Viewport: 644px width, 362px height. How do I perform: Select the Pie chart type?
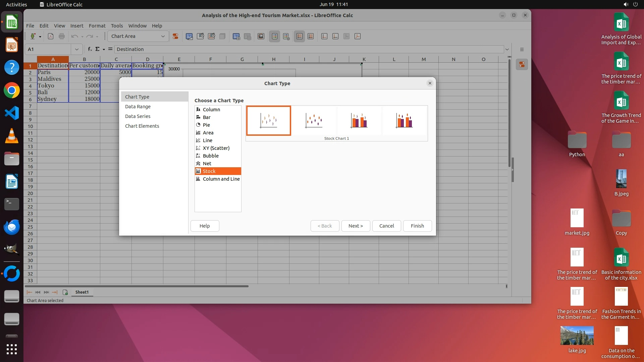206,125
